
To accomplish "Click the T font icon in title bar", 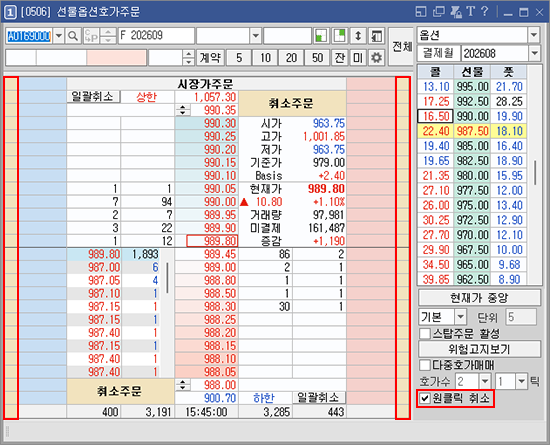I will pos(470,12).
